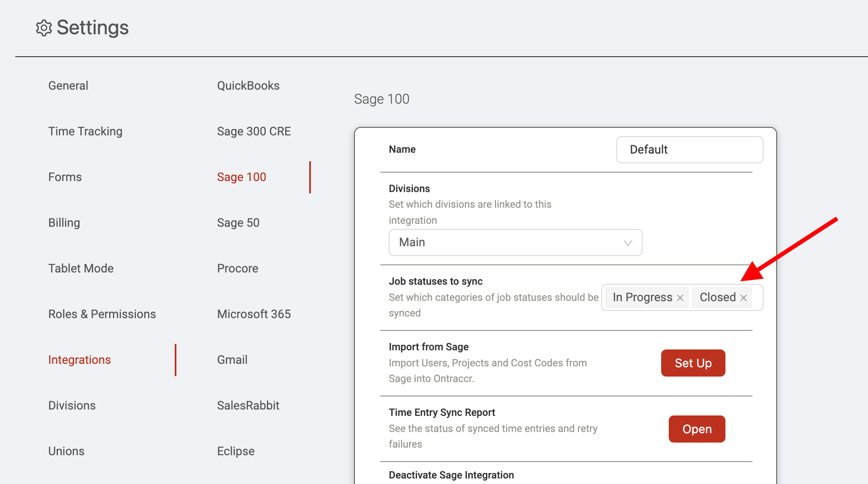Click the Settings gear icon
This screenshot has width=868, height=484.
coord(44,28)
